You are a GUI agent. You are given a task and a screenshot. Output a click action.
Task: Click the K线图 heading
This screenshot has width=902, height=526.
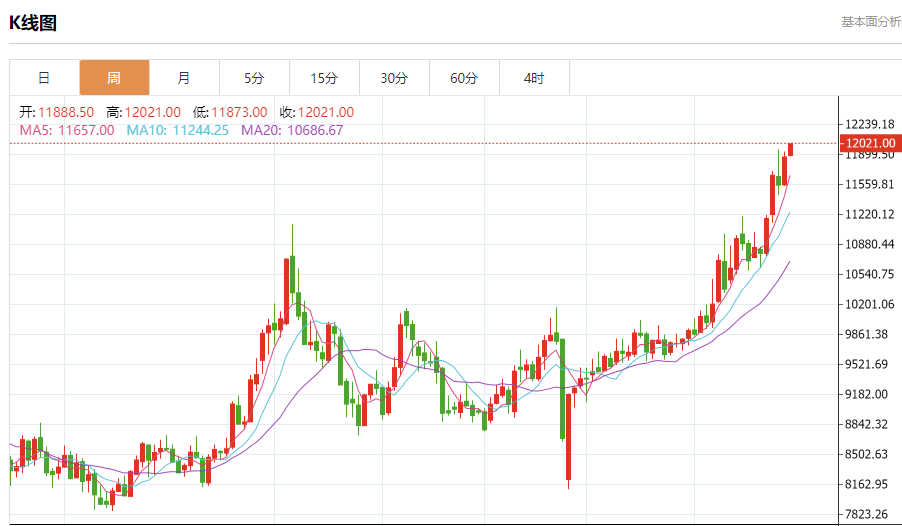(x=33, y=23)
